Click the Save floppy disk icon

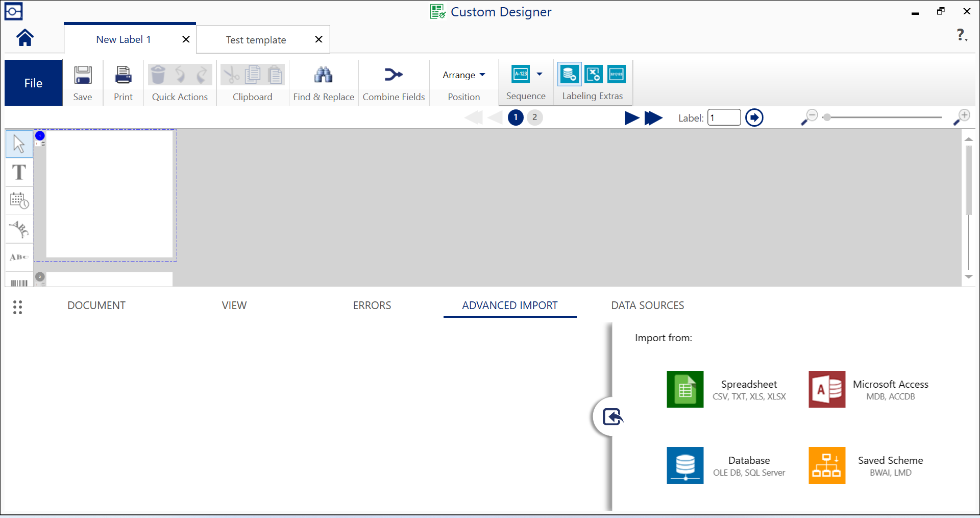point(83,75)
